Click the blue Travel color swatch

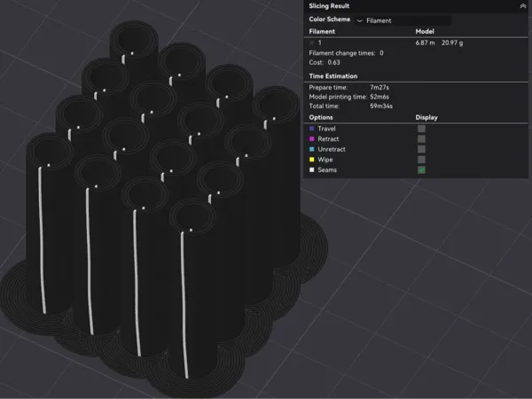point(312,129)
